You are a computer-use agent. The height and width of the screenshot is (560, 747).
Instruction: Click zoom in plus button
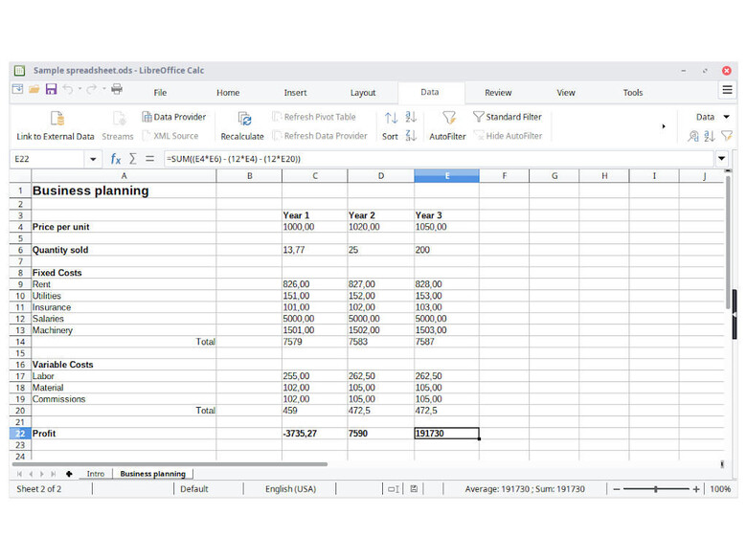[x=696, y=489]
